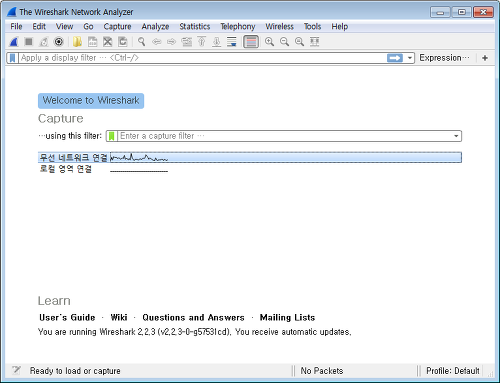The image size is (500, 383).
Task: Zoom out packet text icon
Action: pyautogui.click(x=284, y=42)
